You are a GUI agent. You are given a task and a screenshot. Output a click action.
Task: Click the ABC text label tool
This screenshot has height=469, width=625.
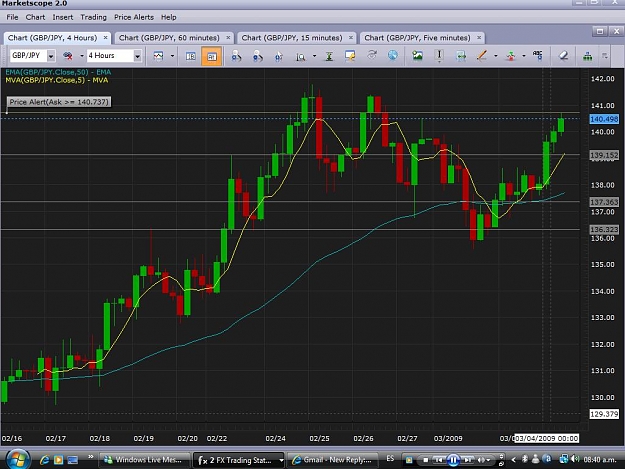click(x=537, y=55)
